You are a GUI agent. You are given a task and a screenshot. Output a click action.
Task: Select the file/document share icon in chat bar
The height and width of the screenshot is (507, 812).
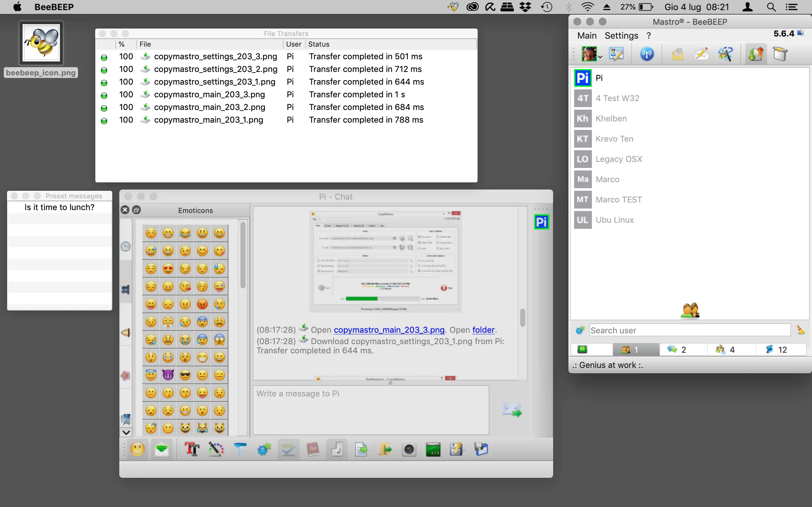pyautogui.click(x=362, y=450)
